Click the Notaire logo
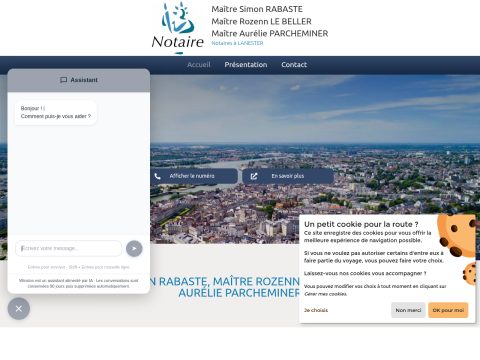 pos(177,28)
